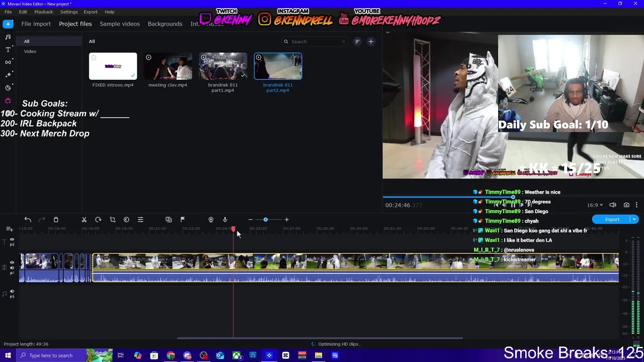Screen dimensions: 644x362
Task: Click the blue Export button
Action: 612,220
